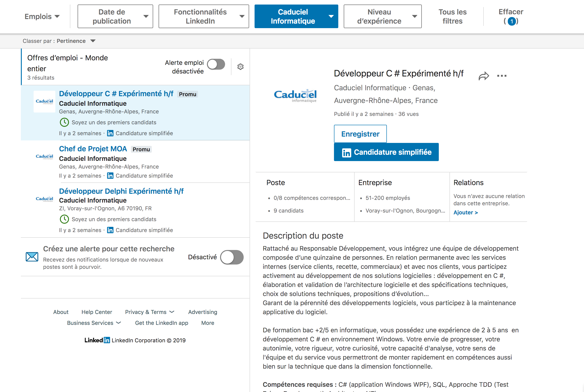Image resolution: width=584 pixels, height=392 pixels.
Task: Click the Voray-sur-l'Ognon, Bourgogn... item under Entreprise
Action: (405, 211)
